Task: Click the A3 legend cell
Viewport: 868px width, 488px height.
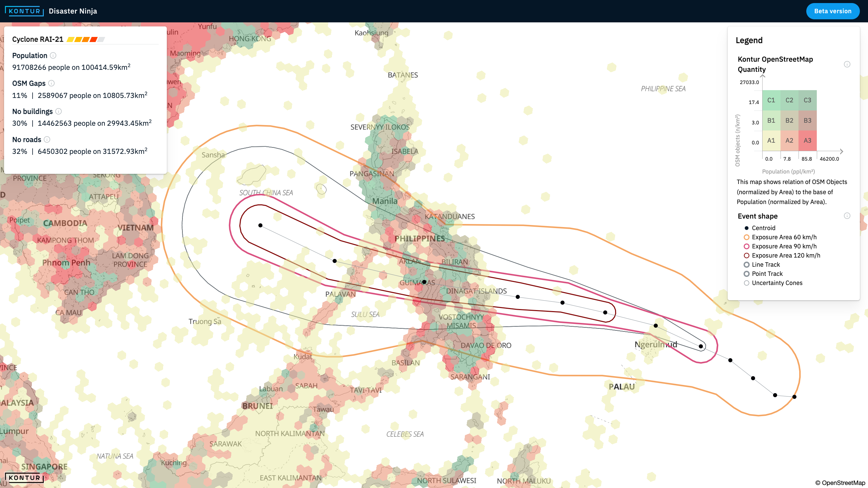Action: pyautogui.click(x=807, y=141)
